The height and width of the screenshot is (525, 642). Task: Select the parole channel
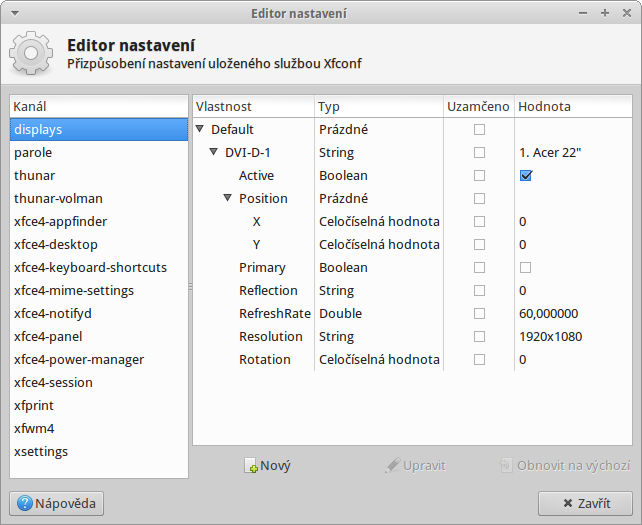point(99,152)
